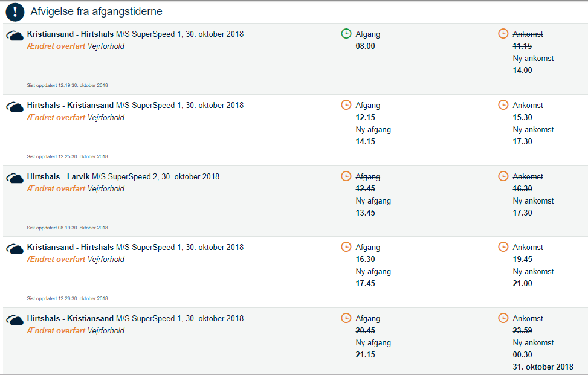Click the 'Ændret overfart' status in first row

[x=56, y=46]
